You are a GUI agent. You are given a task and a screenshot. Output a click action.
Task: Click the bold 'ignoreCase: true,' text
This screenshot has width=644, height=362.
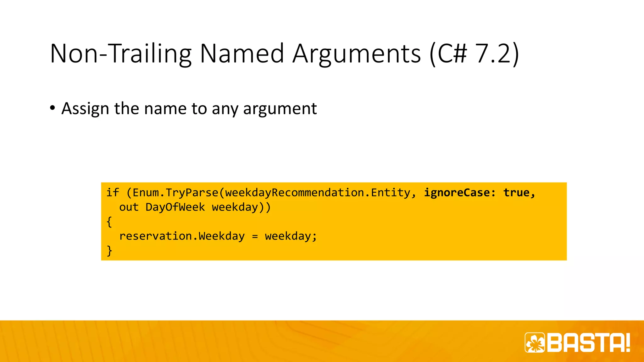tap(480, 193)
